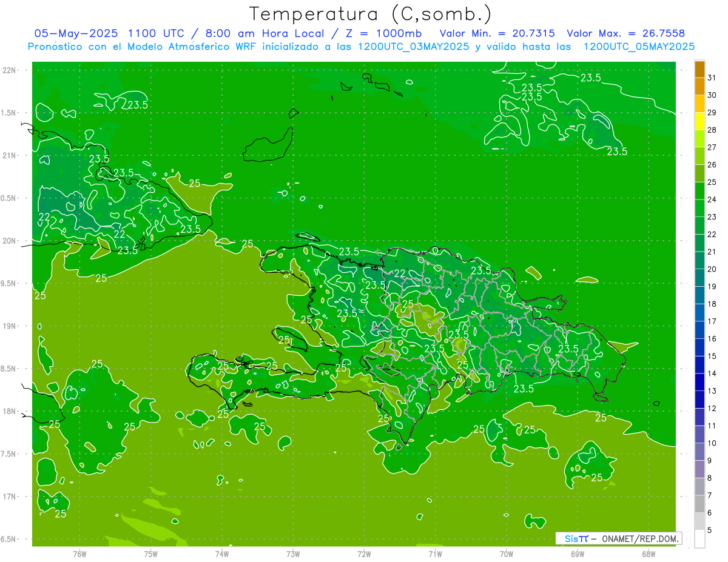
Task: Click the "20N" latitude axis label
Action: 9,241
